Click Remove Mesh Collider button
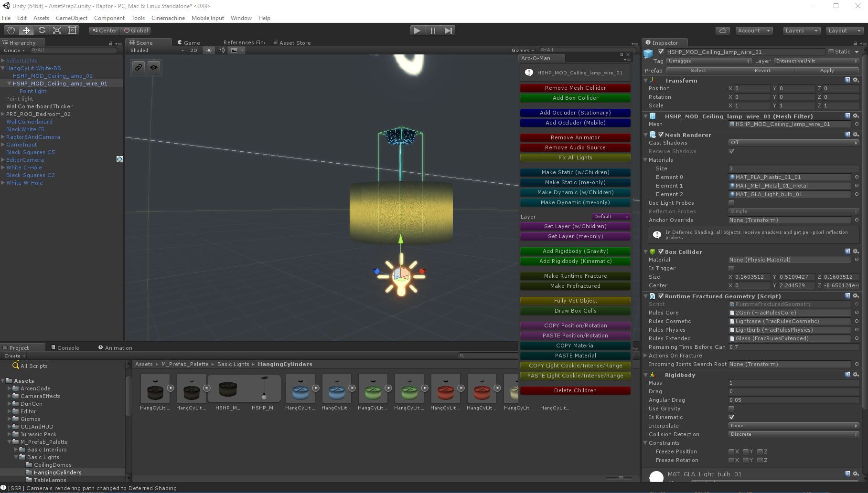Screen dimensions: 868x493 575,88
